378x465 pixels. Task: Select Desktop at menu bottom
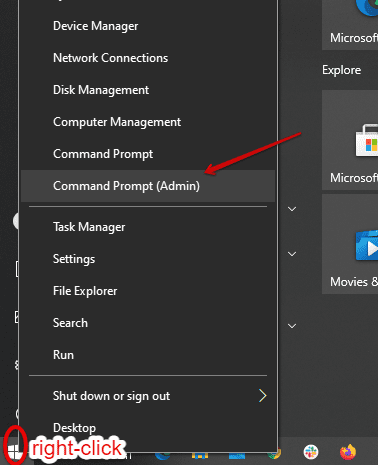point(148,428)
